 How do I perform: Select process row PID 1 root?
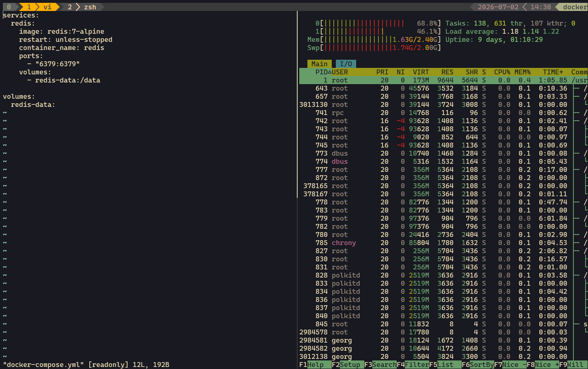click(443, 80)
